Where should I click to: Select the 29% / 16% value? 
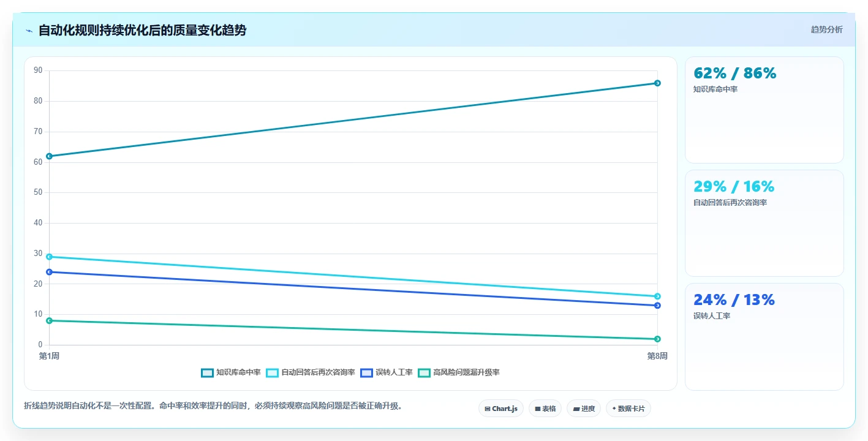[x=734, y=186]
